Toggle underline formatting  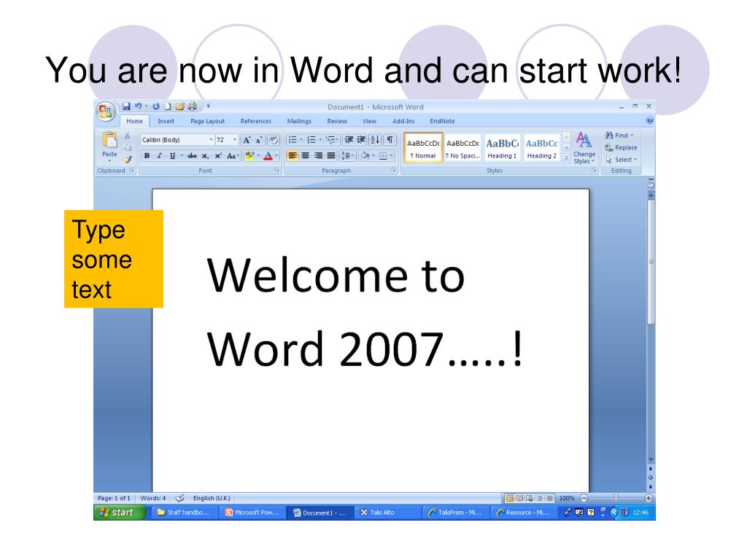[x=172, y=156]
